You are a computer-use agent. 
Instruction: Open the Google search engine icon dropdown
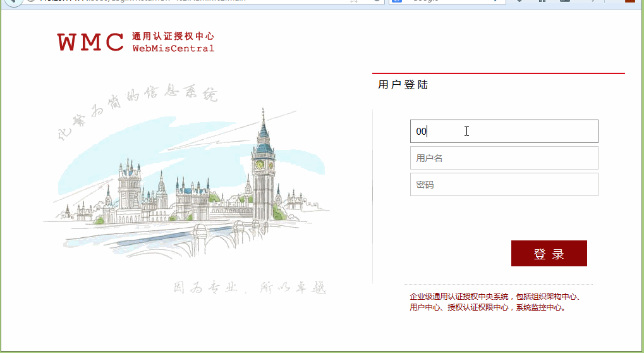[x=398, y=2]
